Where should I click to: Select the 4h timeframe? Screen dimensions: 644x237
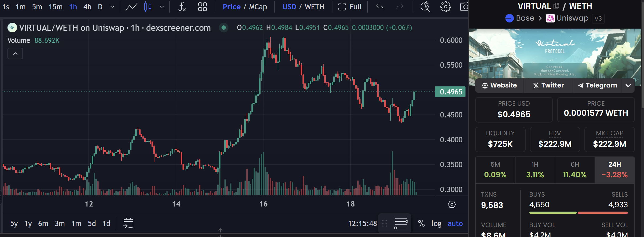point(87,7)
